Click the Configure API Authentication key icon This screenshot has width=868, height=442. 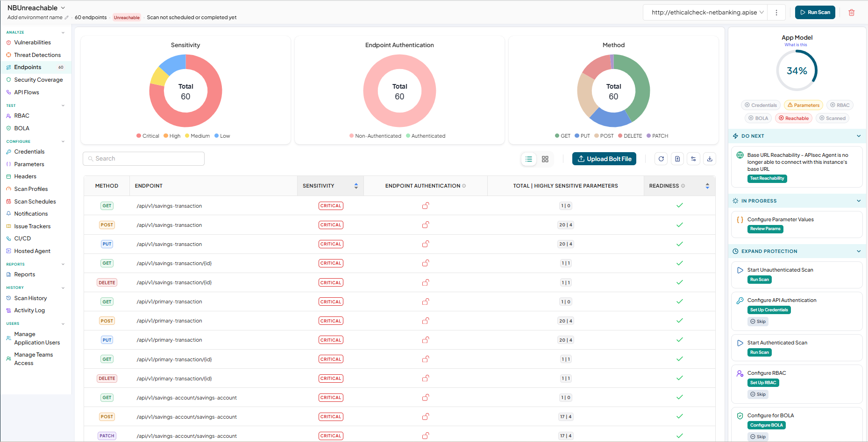(x=740, y=301)
